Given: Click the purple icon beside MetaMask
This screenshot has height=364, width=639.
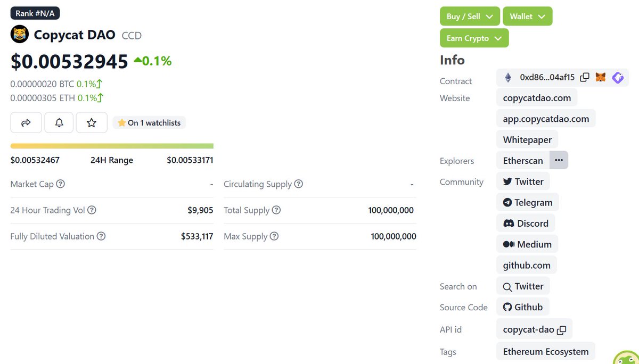Looking at the screenshot, I should [x=618, y=78].
